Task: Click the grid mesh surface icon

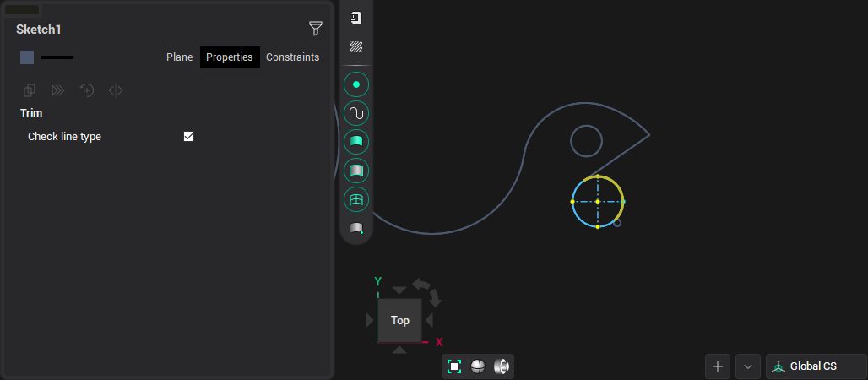Action: click(356, 199)
